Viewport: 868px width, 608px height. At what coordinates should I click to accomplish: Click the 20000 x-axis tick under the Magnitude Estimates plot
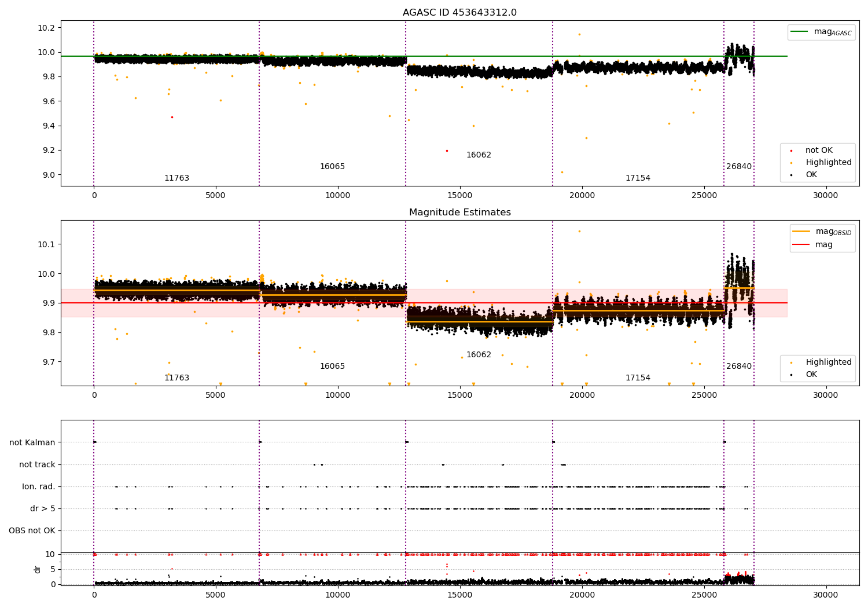582,395
